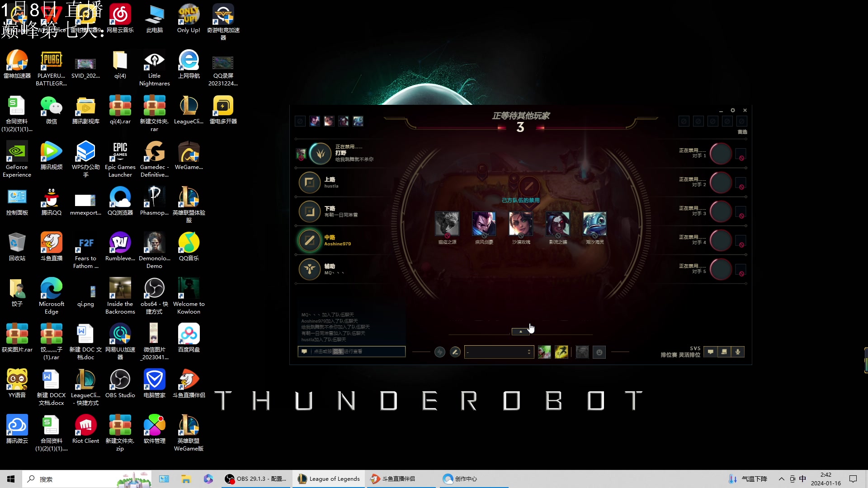Select champion 疾风剑豪 in team bans
This screenshot has height=488, width=868.
coord(484,224)
